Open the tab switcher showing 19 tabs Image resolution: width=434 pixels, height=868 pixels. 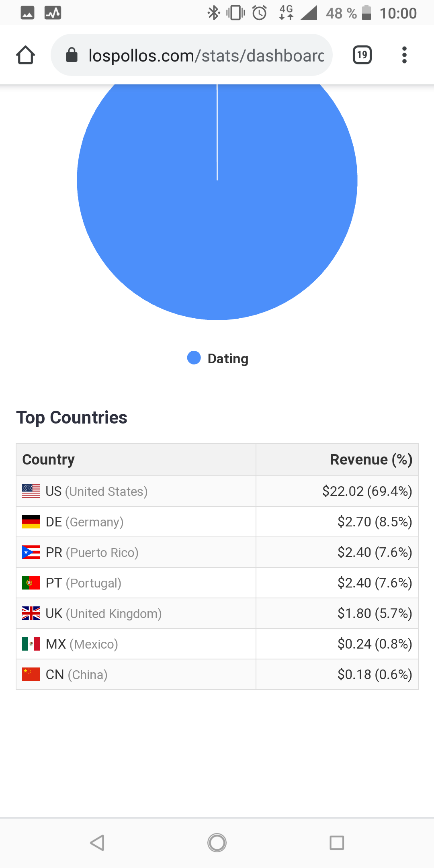tap(362, 55)
